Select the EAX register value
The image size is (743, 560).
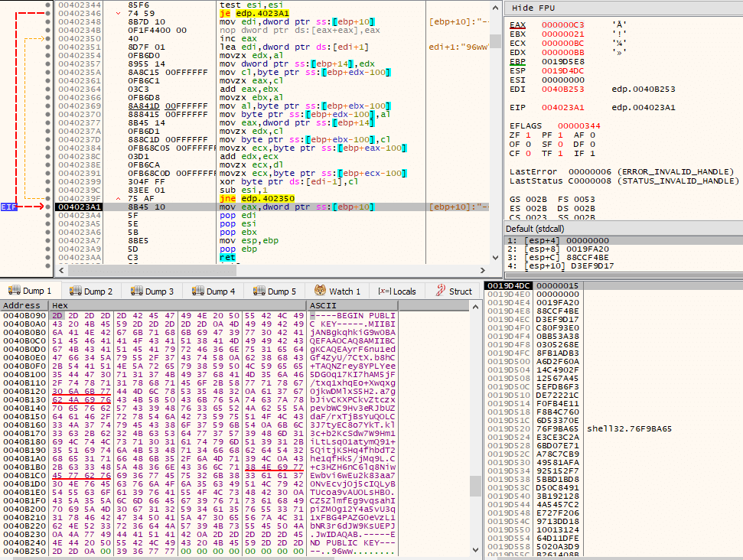(x=562, y=24)
